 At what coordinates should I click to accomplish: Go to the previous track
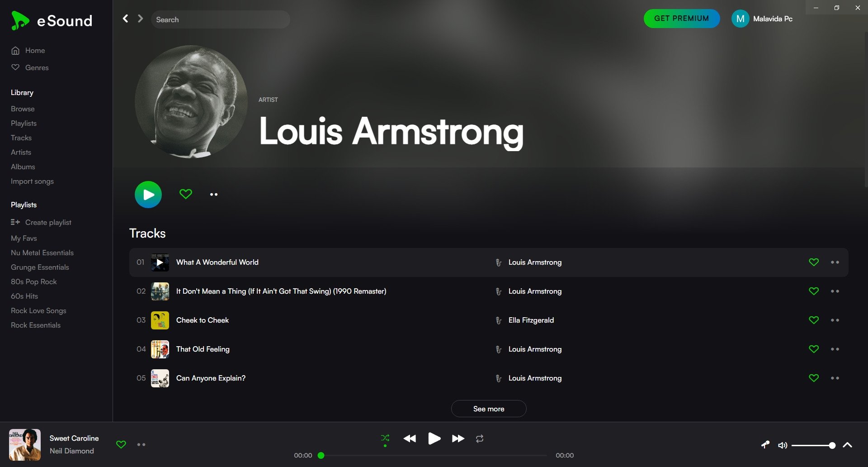410,438
